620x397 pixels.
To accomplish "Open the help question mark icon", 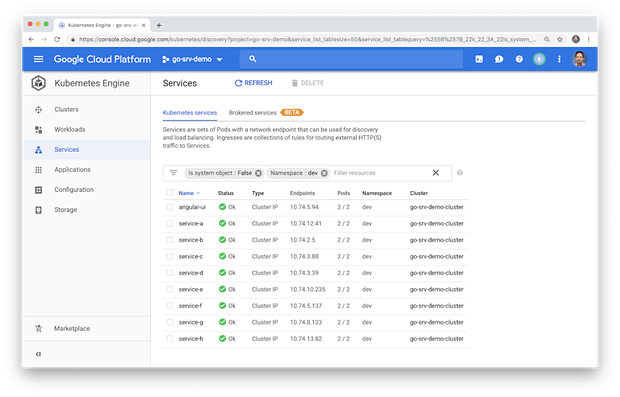I will tap(519, 59).
